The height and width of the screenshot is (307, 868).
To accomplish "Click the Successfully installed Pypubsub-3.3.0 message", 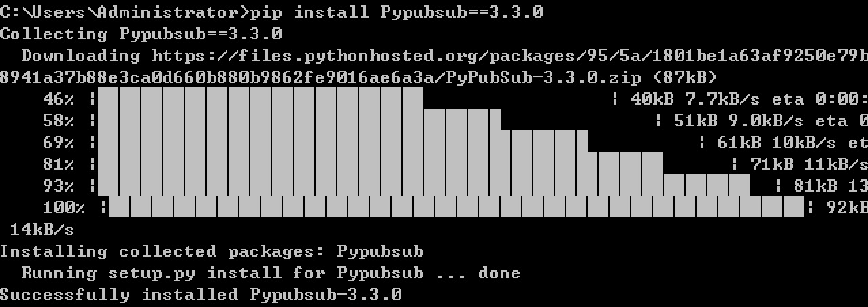I will point(201,295).
